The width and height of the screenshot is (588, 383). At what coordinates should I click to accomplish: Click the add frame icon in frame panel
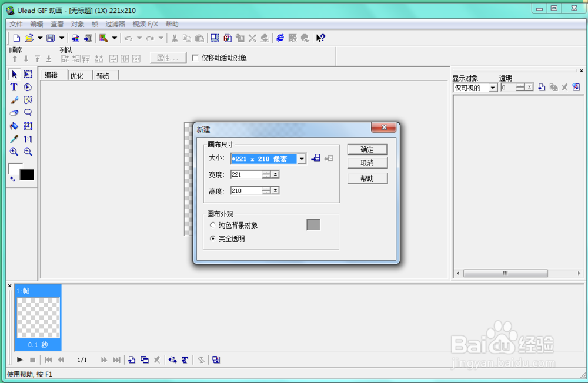pos(132,360)
